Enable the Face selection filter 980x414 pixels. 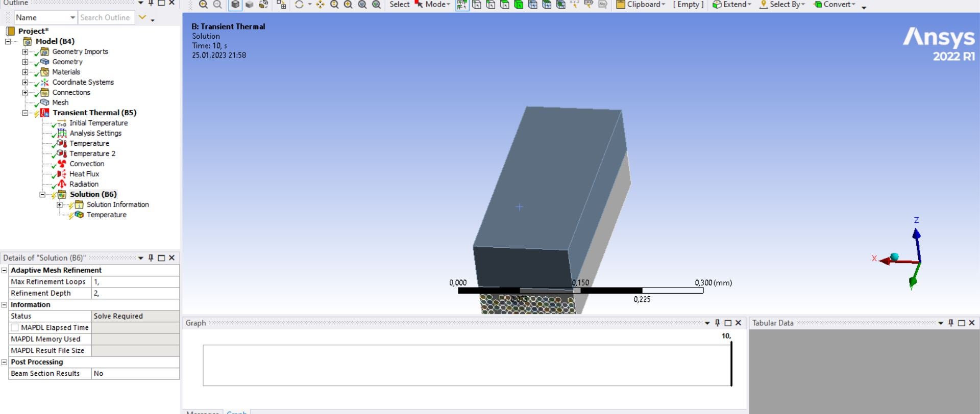pyautogui.click(x=504, y=5)
